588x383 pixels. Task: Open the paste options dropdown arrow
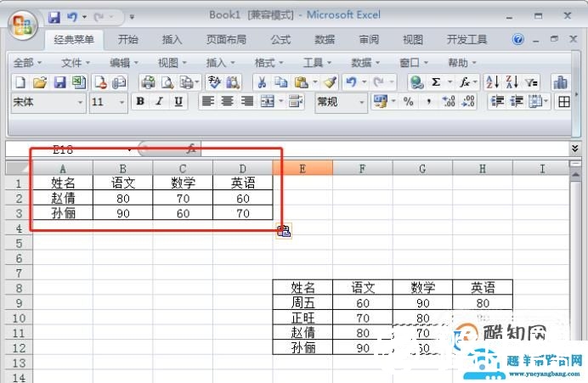coord(315,82)
